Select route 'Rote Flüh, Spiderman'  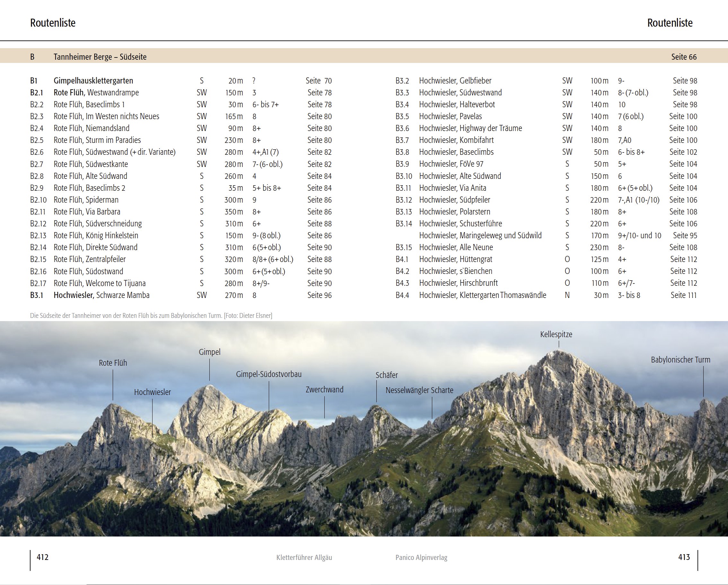(x=86, y=200)
